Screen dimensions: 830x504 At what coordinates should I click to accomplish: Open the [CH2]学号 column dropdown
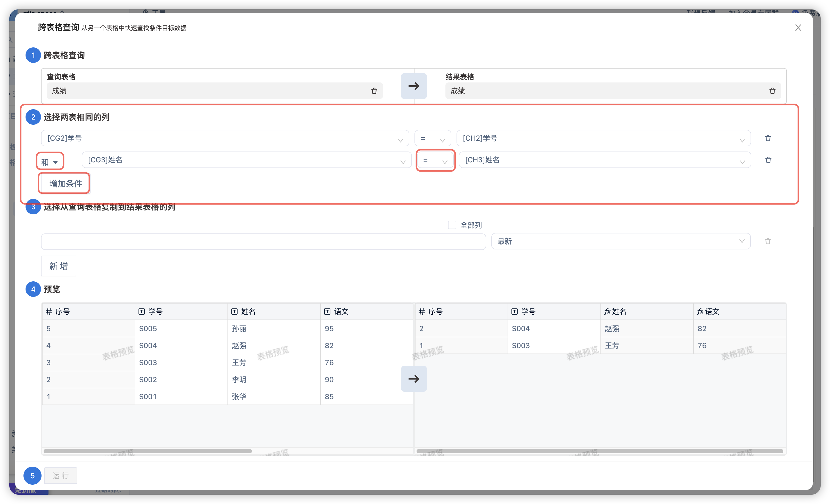coord(604,138)
